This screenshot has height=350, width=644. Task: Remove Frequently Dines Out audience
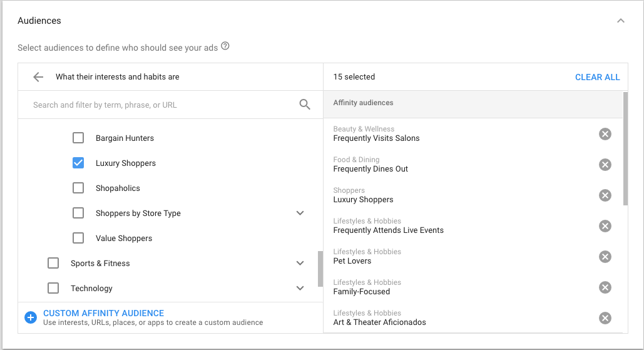point(605,165)
